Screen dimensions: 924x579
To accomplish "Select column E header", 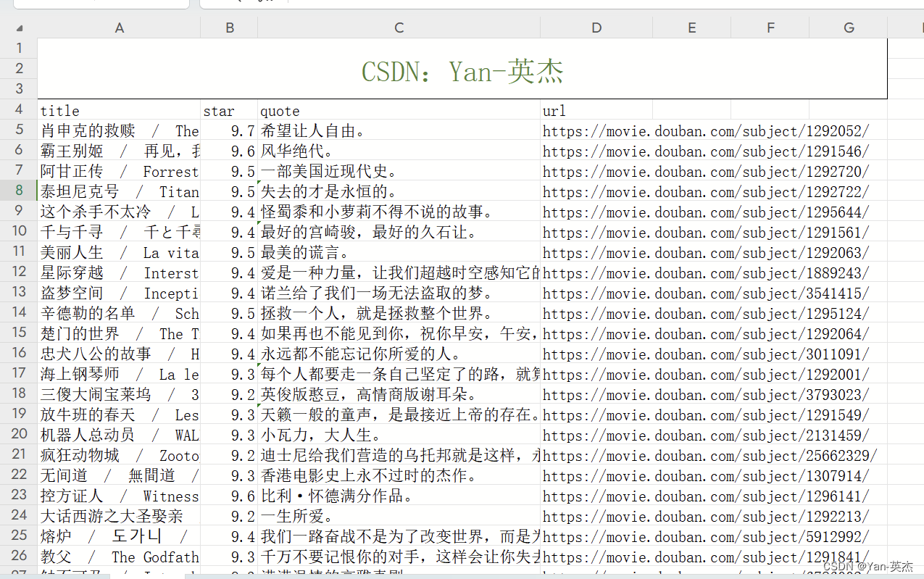I will [692, 28].
